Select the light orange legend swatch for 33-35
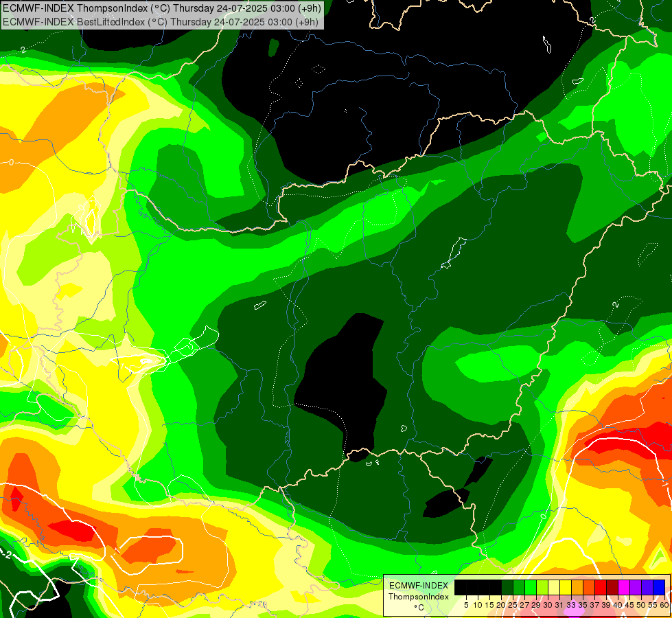 [x=577, y=588]
